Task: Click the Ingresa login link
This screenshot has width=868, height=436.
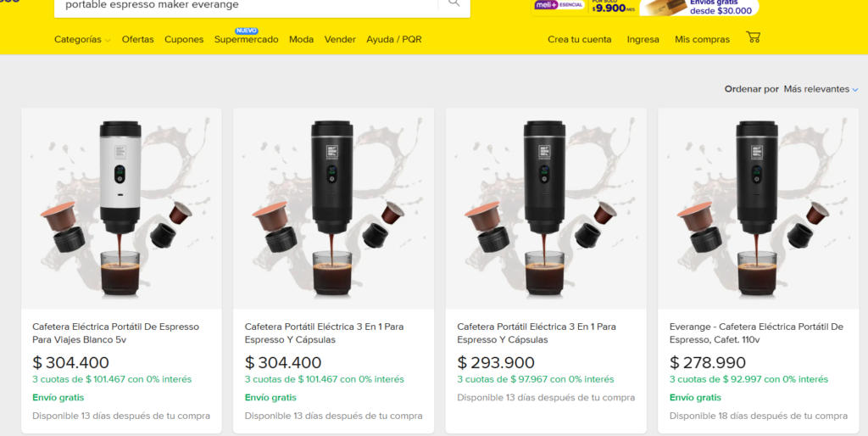Action: tap(643, 40)
